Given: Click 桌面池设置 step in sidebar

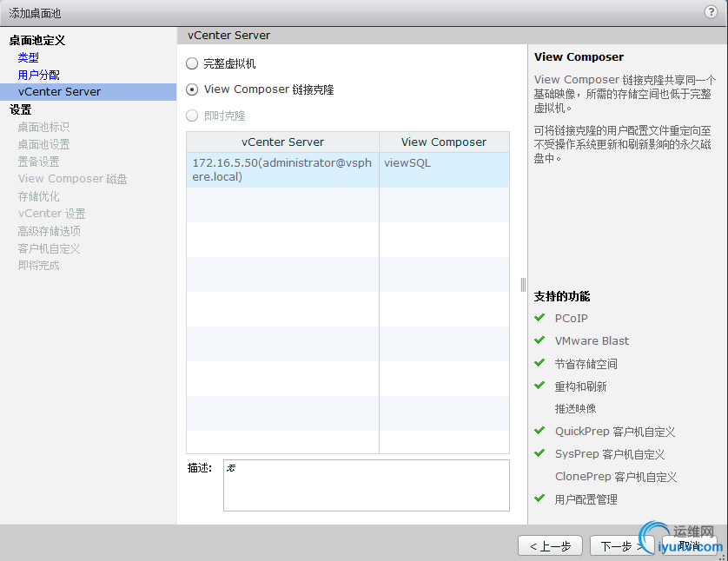Looking at the screenshot, I should click(43, 144).
